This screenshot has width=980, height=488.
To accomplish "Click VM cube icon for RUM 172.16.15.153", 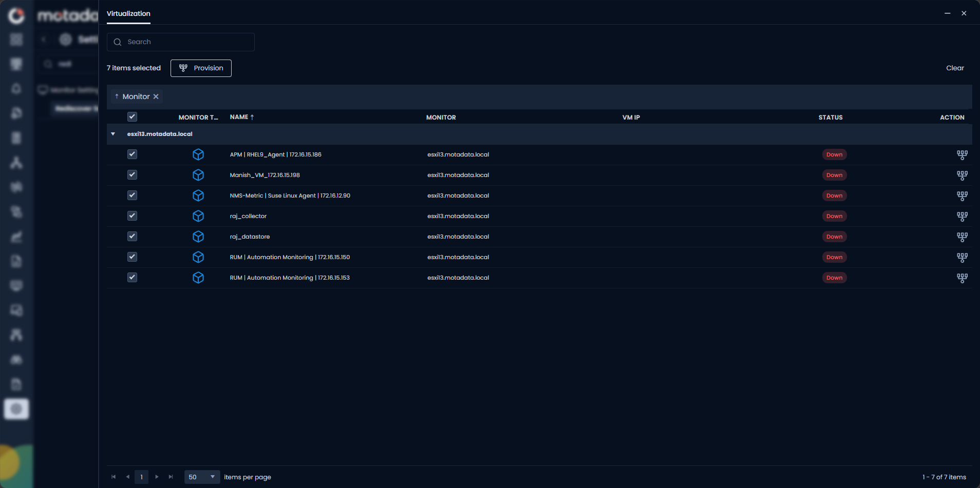I will click(198, 278).
